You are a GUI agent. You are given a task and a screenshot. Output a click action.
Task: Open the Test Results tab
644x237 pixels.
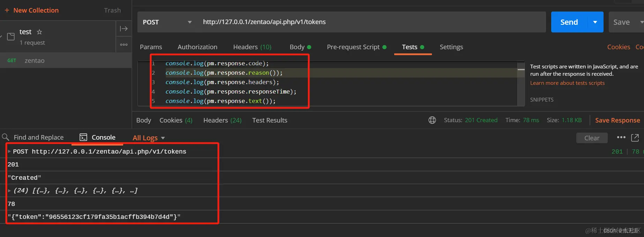[x=270, y=120]
